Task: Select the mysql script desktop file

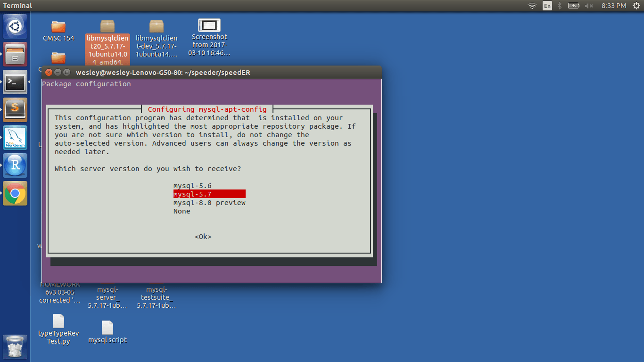Action: pos(107,332)
